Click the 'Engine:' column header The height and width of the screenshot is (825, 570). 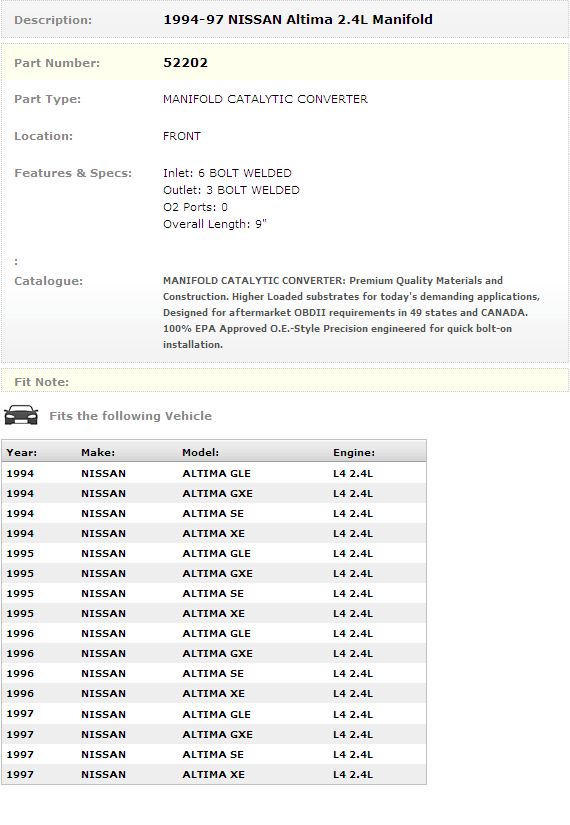[354, 452]
